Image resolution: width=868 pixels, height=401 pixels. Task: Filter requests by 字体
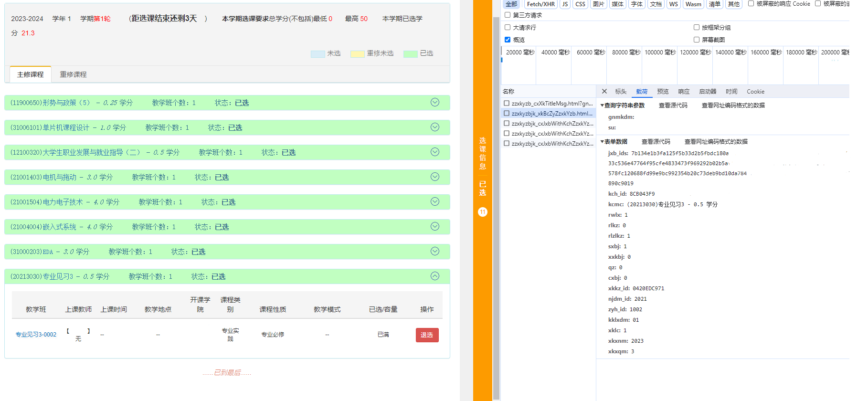pos(636,4)
